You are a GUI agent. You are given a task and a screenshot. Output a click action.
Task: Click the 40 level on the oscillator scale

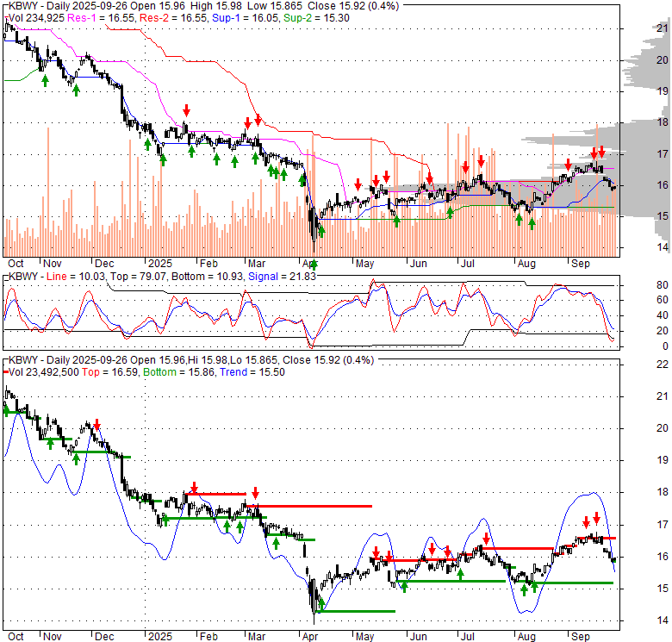(x=663, y=315)
